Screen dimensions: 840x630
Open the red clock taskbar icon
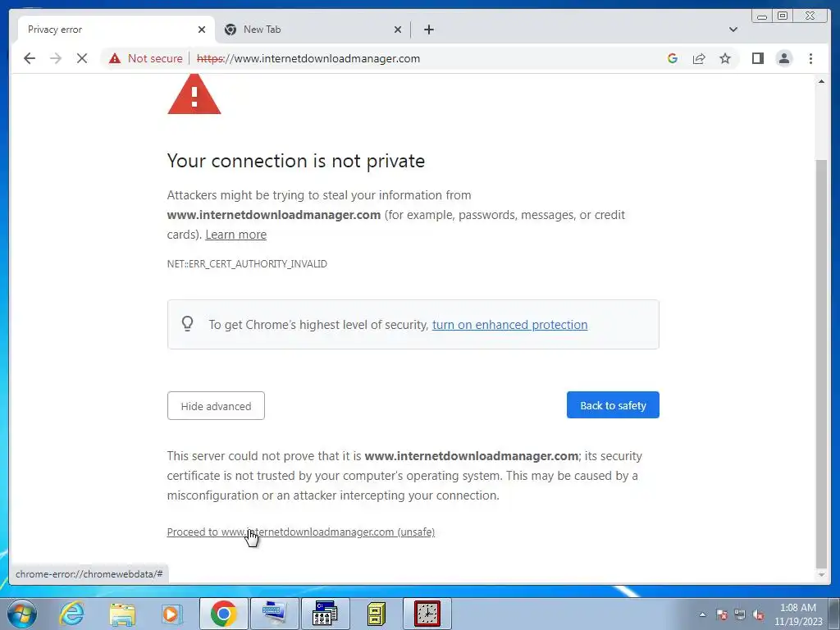[427, 614]
